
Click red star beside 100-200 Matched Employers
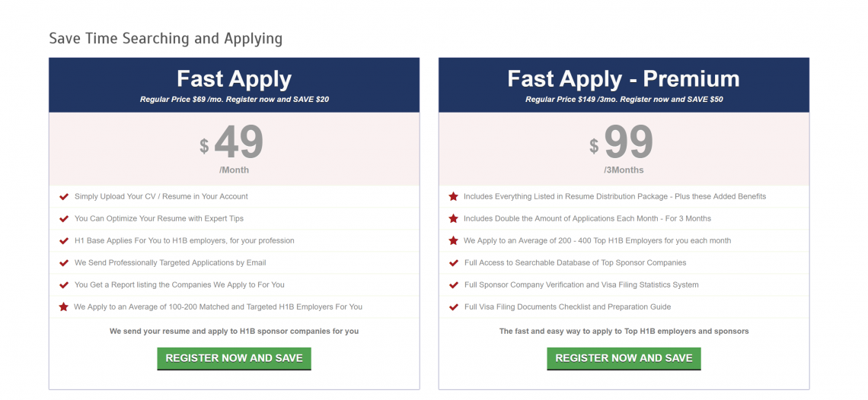tap(64, 306)
